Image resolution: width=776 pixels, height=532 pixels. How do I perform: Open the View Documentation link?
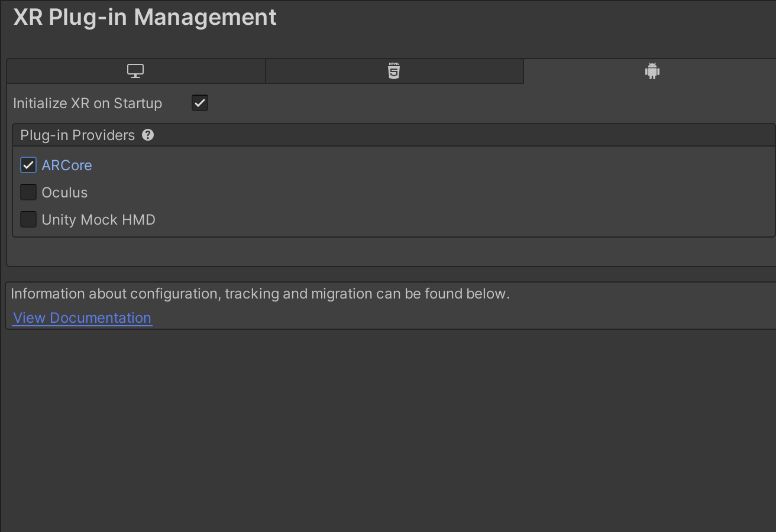82,318
